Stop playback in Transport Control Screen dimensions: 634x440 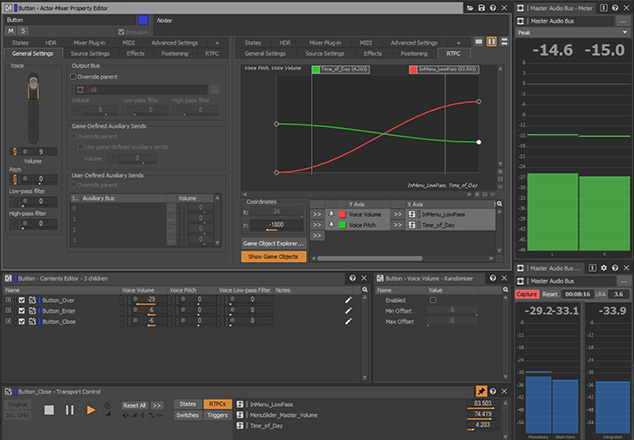48,409
